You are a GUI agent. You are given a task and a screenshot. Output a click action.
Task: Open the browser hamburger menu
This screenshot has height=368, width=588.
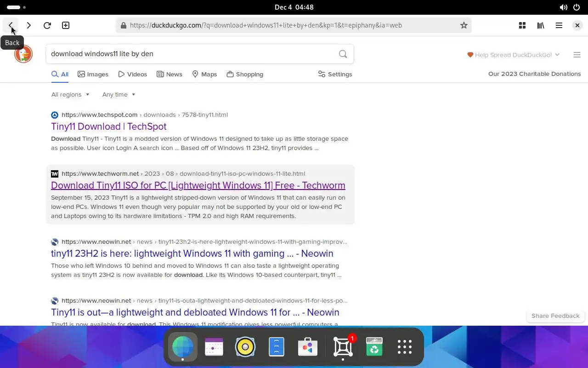click(559, 25)
